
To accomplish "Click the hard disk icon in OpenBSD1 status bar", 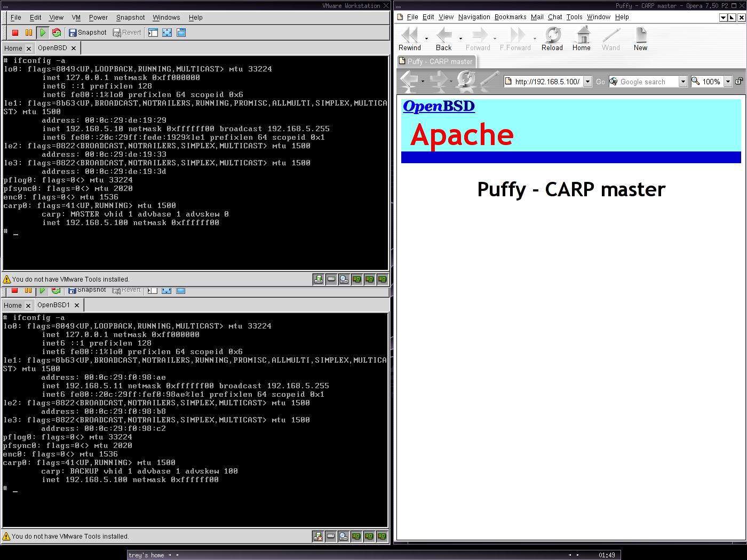I will [331, 537].
